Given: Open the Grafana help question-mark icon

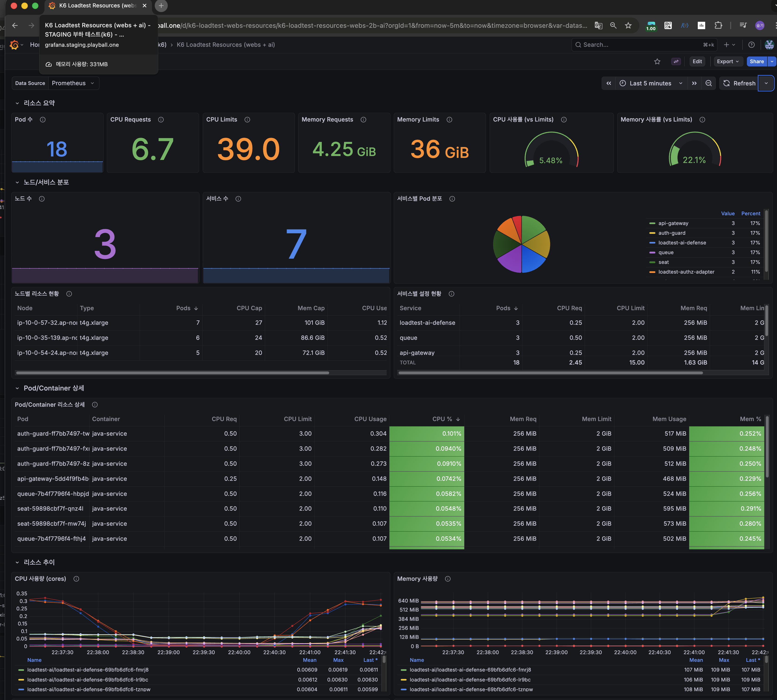Looking at the screenshot, I should [x=751, y=45].
